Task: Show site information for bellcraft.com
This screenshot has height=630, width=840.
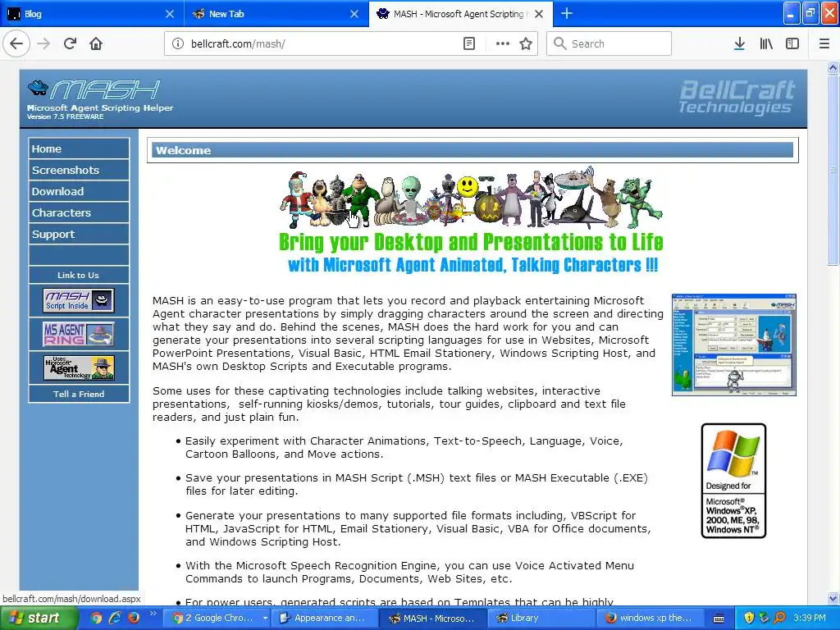Action: (178, 44)
